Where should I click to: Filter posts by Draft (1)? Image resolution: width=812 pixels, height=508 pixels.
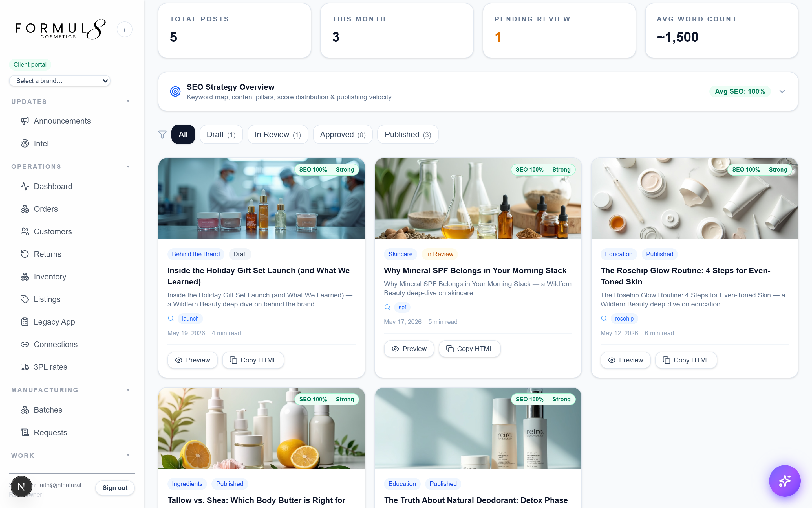(x=221, y=134)
